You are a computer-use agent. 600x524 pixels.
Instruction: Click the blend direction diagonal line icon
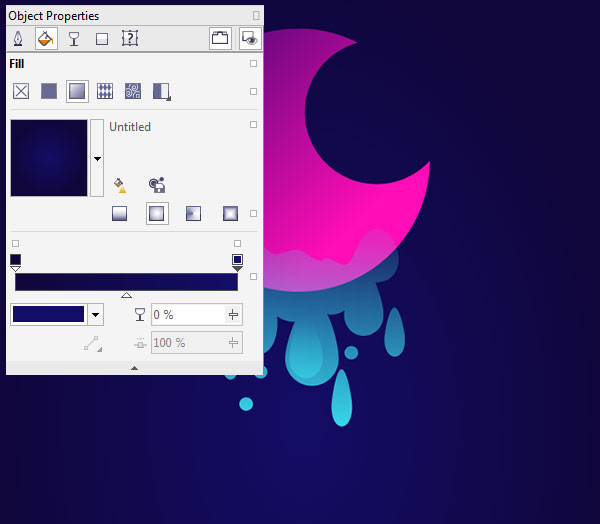coord(93,343)
